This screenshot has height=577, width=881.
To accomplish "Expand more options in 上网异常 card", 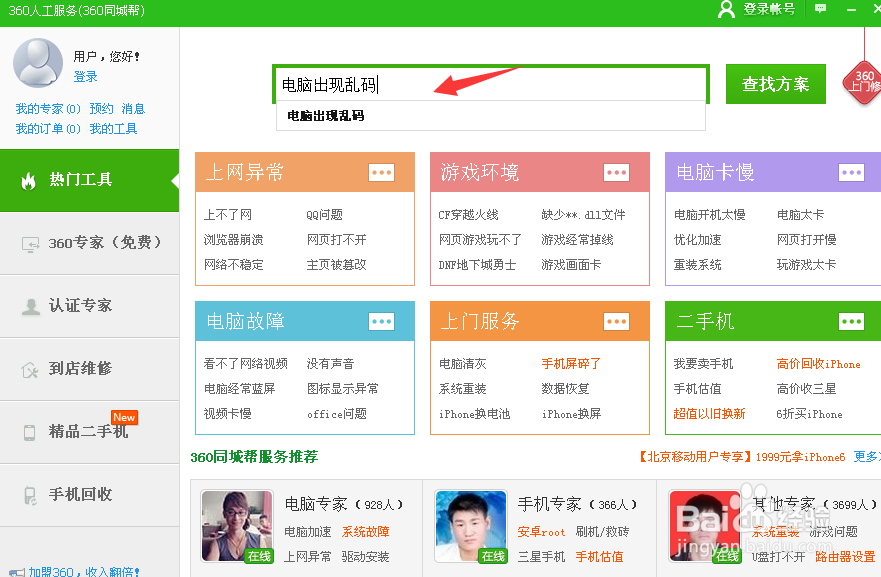I will (x=382, y=172).
